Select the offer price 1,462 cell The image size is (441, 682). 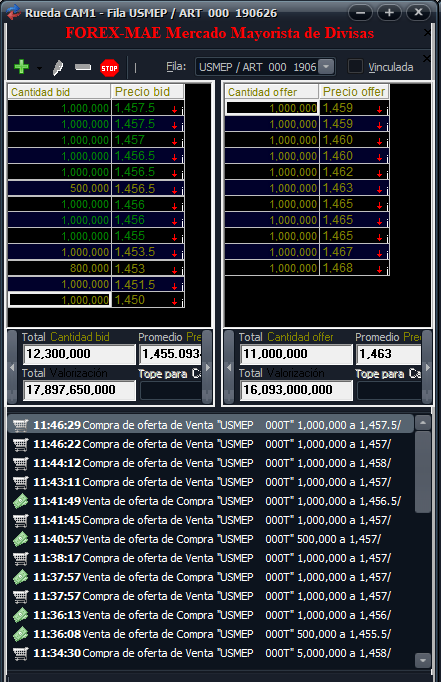click(354, 172)
